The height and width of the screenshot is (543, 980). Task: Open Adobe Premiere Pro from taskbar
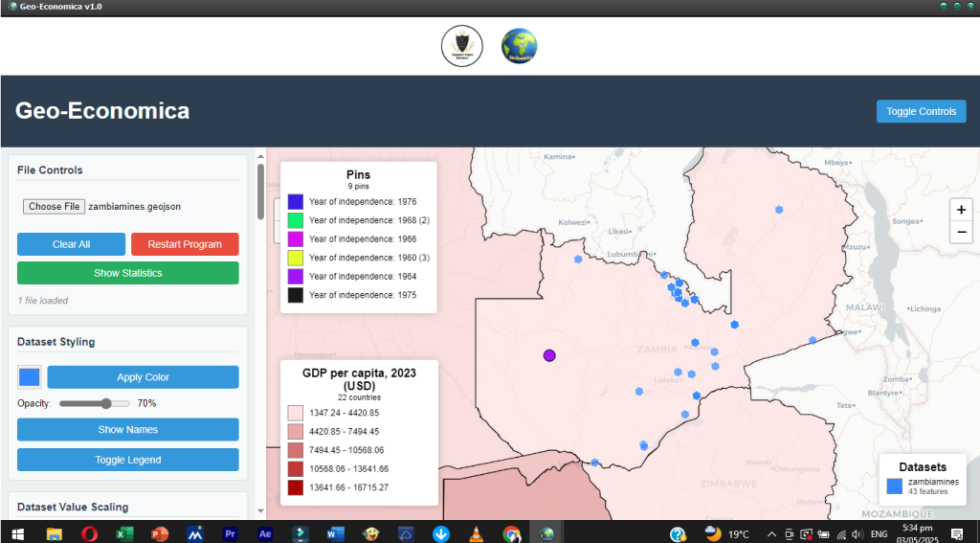[x=230, y=533]
